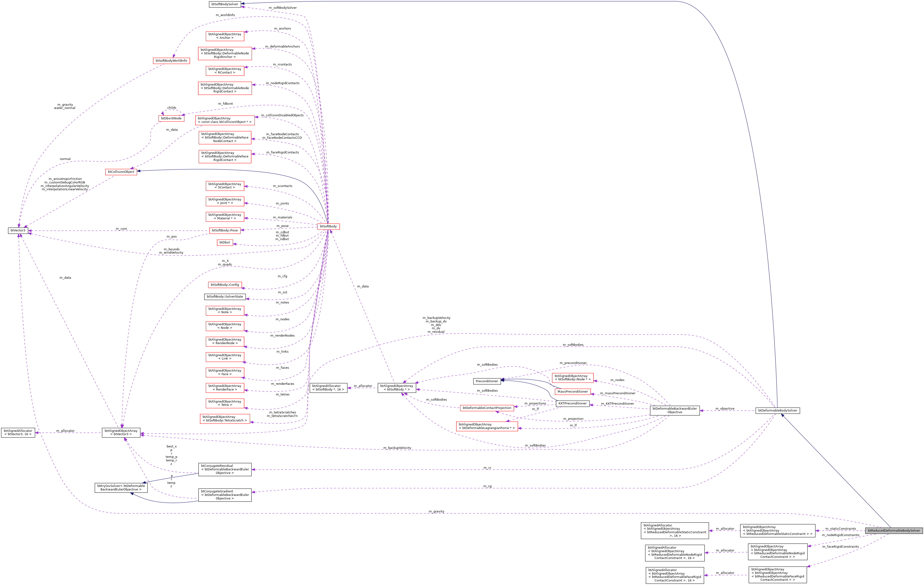Open the btDbvntNode node
This screenshot has width=924, height=585.
171,118
